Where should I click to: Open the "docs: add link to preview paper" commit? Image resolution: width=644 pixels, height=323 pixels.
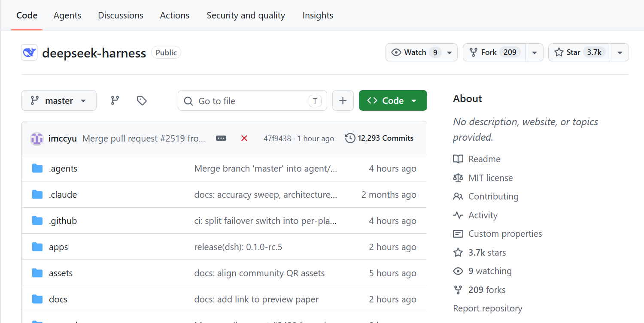[x=256, y=299]
